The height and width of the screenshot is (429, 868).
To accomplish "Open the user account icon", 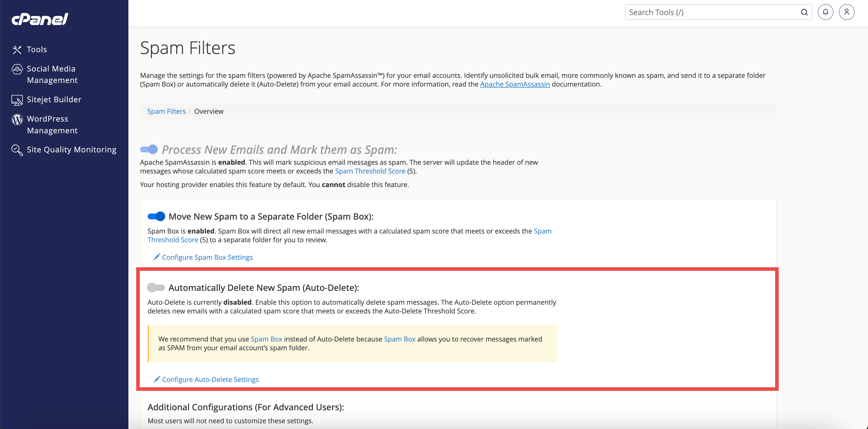I will pos(846,12).
